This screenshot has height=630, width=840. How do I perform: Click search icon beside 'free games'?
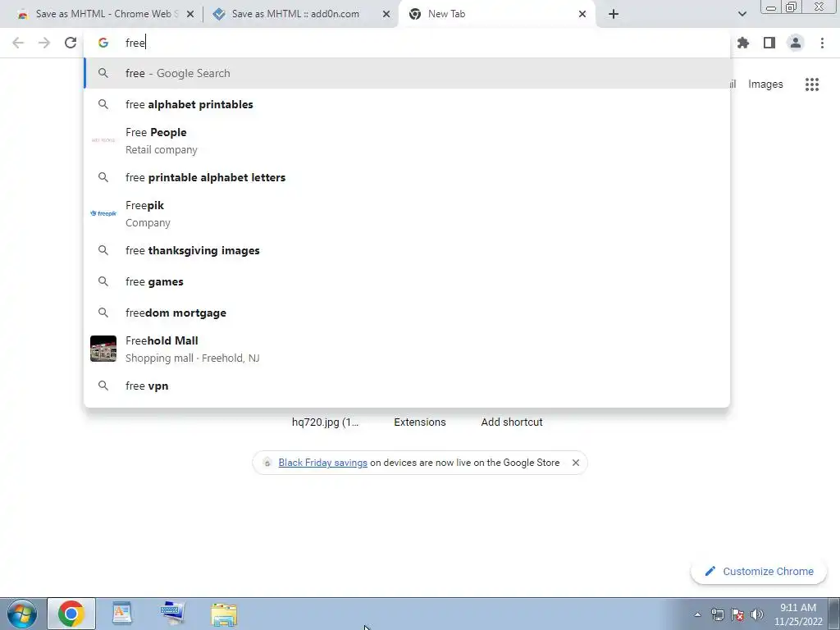click(x=103, y=282)
